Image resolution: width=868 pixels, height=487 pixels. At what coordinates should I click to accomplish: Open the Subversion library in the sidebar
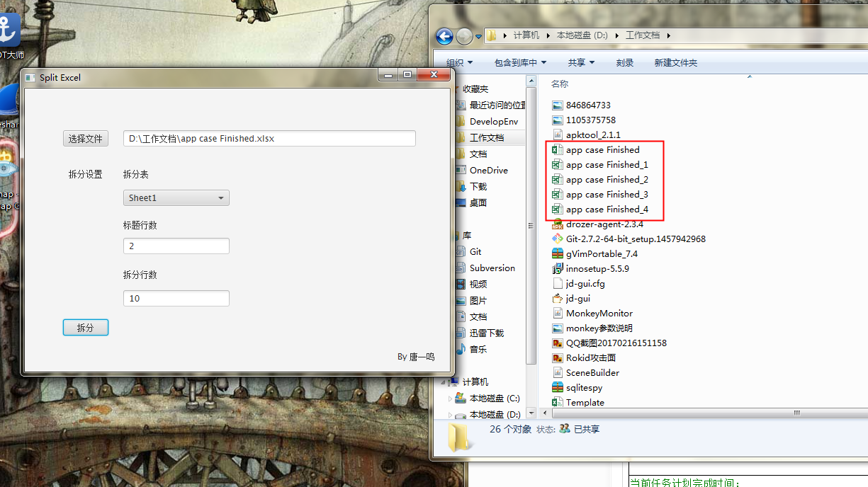pos(485,268)
